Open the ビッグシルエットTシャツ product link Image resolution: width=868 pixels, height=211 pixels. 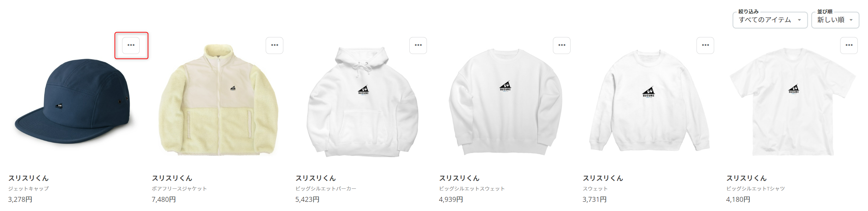755,189
